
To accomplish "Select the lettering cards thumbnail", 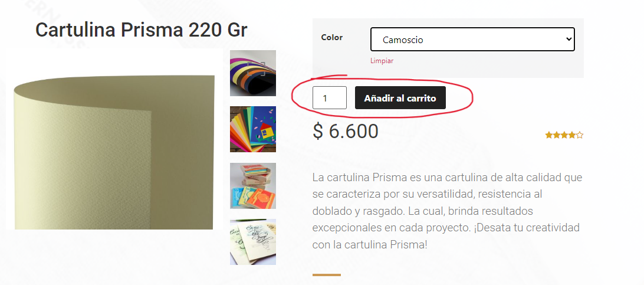I will pyautogui.click(x=253, y=242).
